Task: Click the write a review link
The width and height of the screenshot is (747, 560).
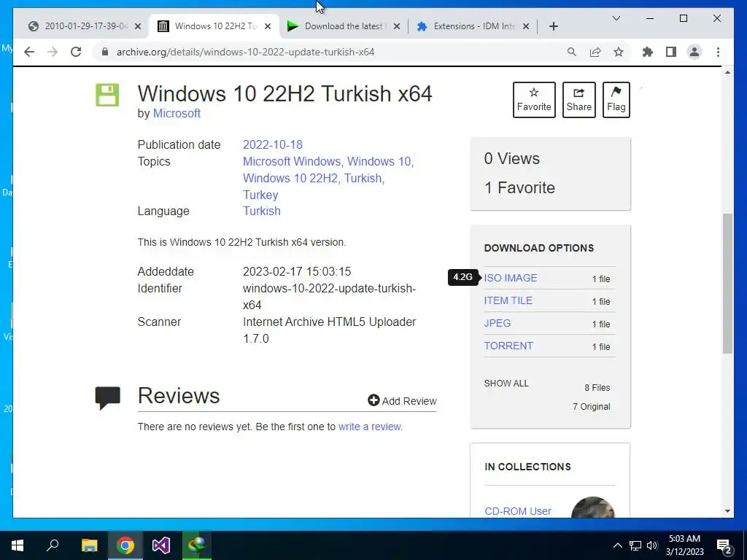Action: (369, 427)
